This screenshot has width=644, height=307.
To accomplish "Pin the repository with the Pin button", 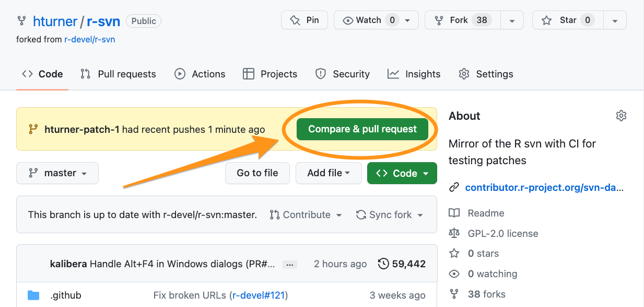I will (x=305, y=20).
